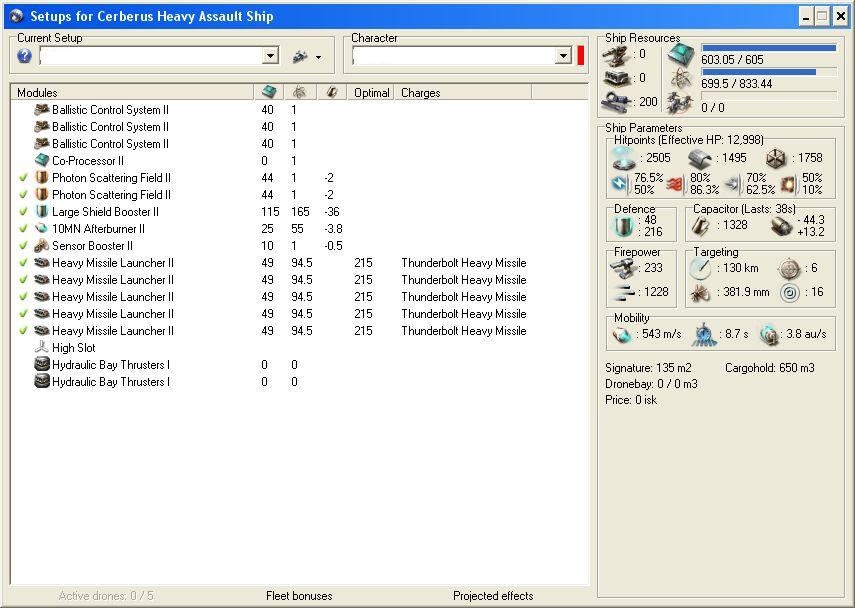
Task: Sort by the CPU chip column header
Action: pyautogui.click(x=268, y=93)
